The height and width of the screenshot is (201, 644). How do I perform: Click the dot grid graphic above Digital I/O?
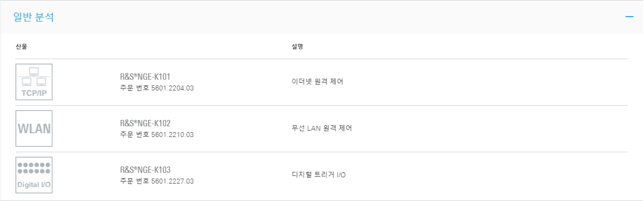click(x=34, y=168)
